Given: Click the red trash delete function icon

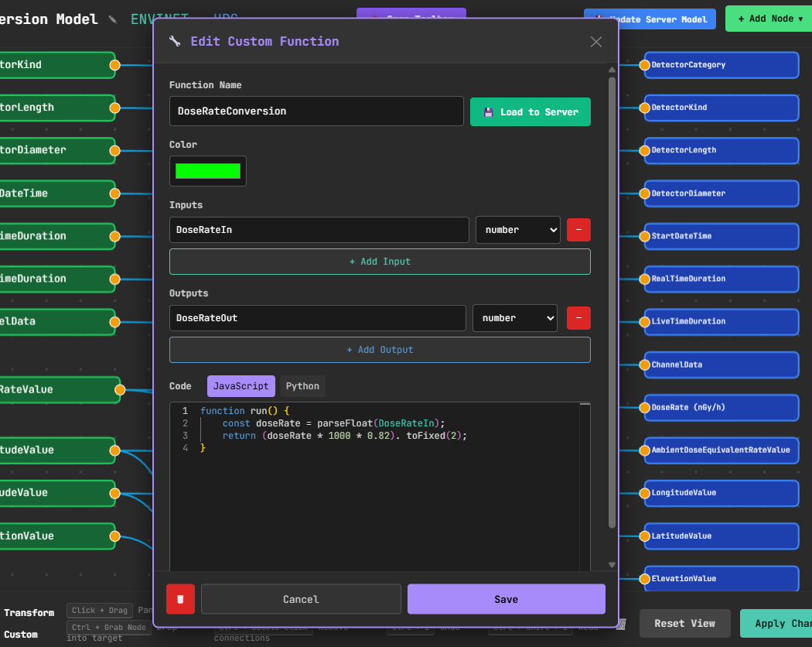Looking at the screenshot, I should click(180, 599).
